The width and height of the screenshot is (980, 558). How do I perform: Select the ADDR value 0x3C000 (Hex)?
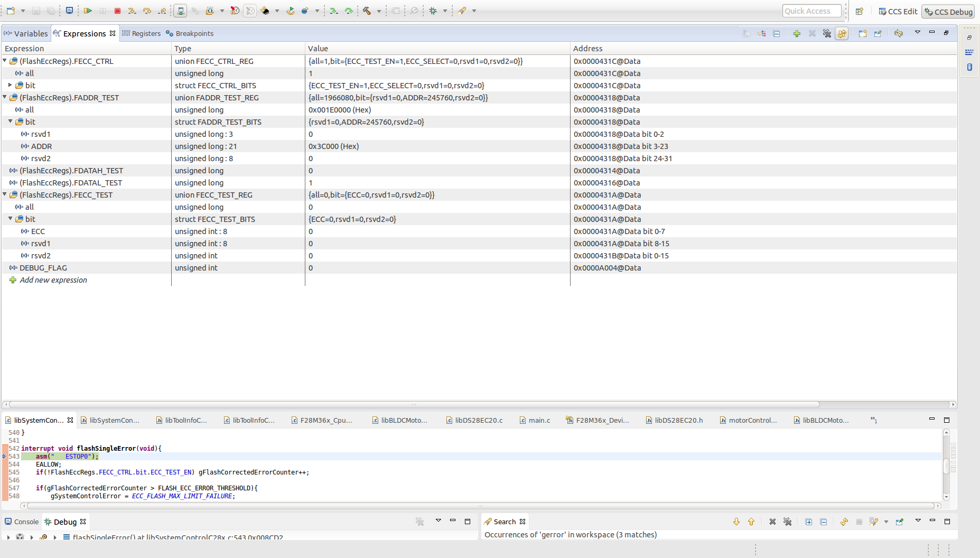coord(334,146)
